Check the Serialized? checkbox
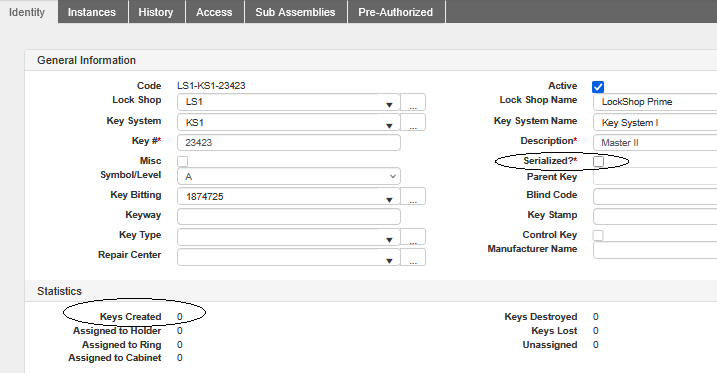Viewport: 717px width, 373px height. pyautogui.click(x=598, y=161)
